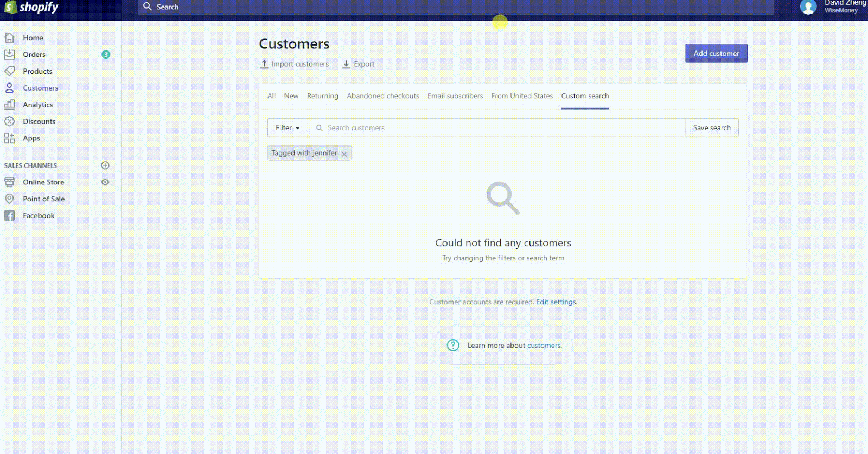The width and height of the screenshot is (868, 454).
Task: View online store via eye icon
Action: tap(105, 182)
